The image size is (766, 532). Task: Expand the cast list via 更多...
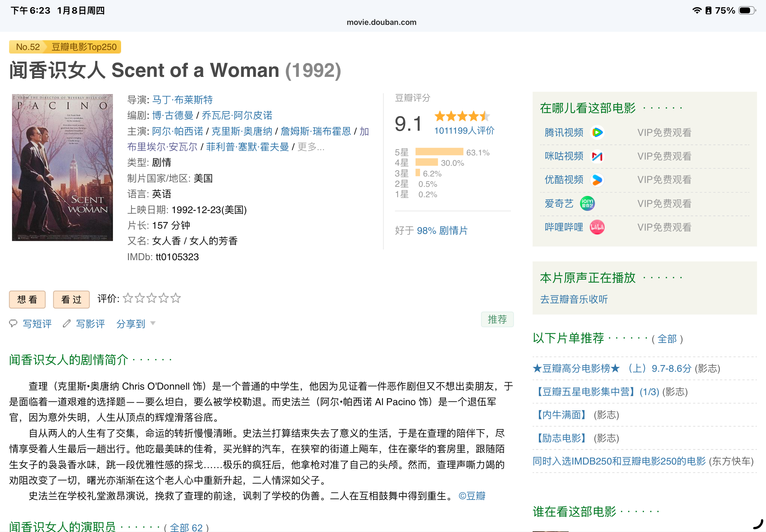tap(311, 147)
